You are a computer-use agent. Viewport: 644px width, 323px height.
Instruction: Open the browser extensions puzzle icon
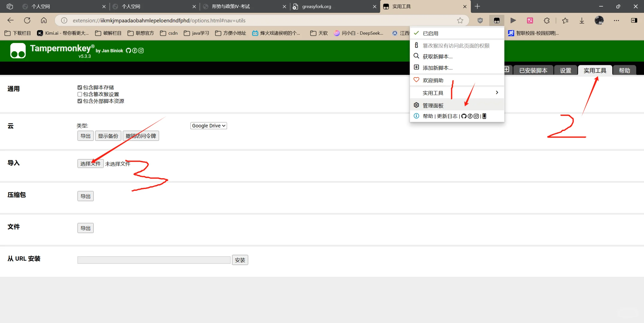546,20
